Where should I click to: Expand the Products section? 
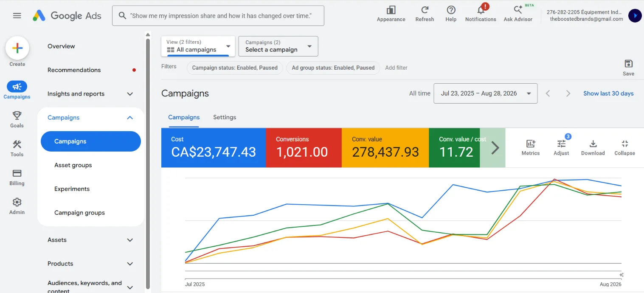(130, 264)
